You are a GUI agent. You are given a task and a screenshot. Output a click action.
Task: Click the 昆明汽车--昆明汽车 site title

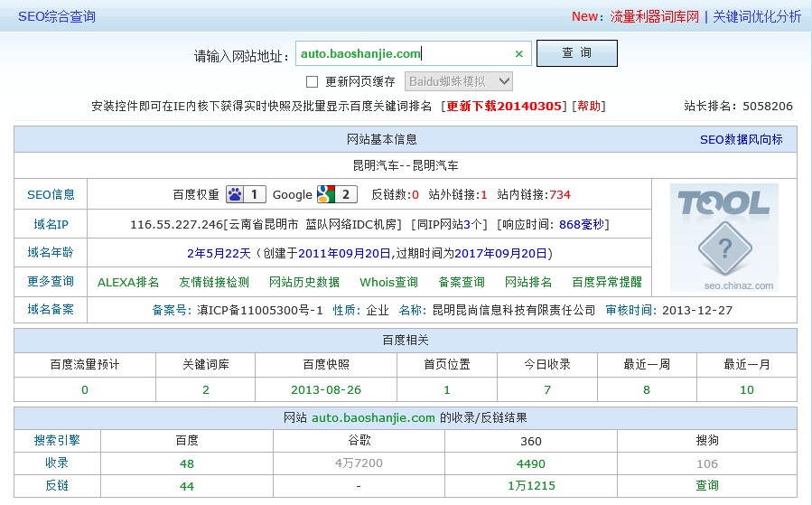406,165
